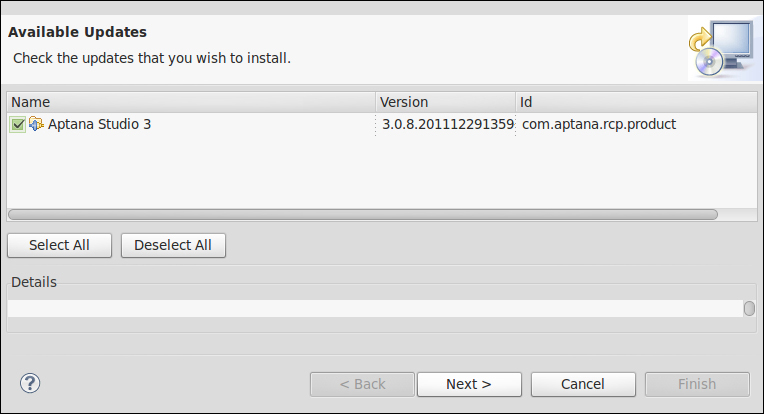This screenshot has width=764, height=414.
Task: Click the disabled < Back button
Action: [x=362, y=384]
